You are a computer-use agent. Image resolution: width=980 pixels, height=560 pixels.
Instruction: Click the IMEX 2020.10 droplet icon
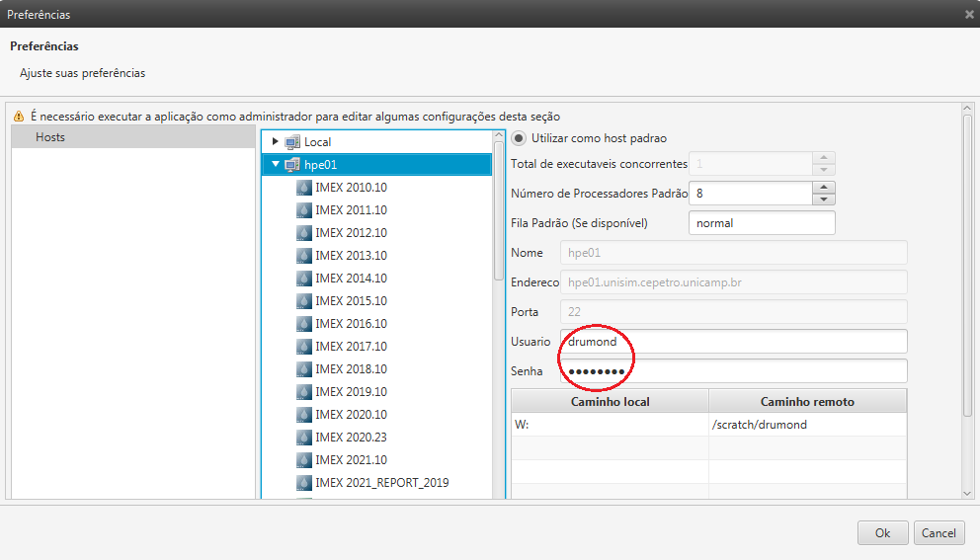(303, 415)
